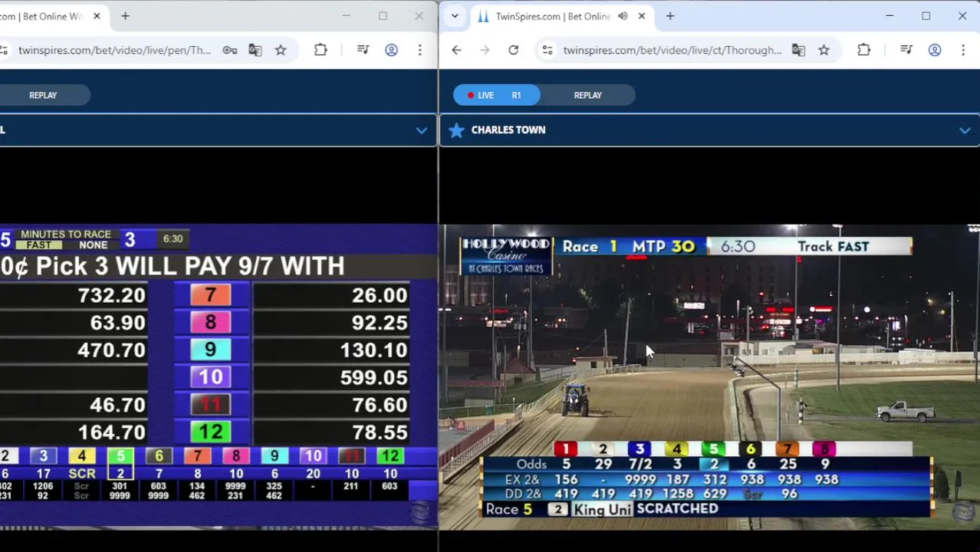The image size is (980, 552).
Task: Open the extensions puzzle icon in right window
Action: pos(863,50)
